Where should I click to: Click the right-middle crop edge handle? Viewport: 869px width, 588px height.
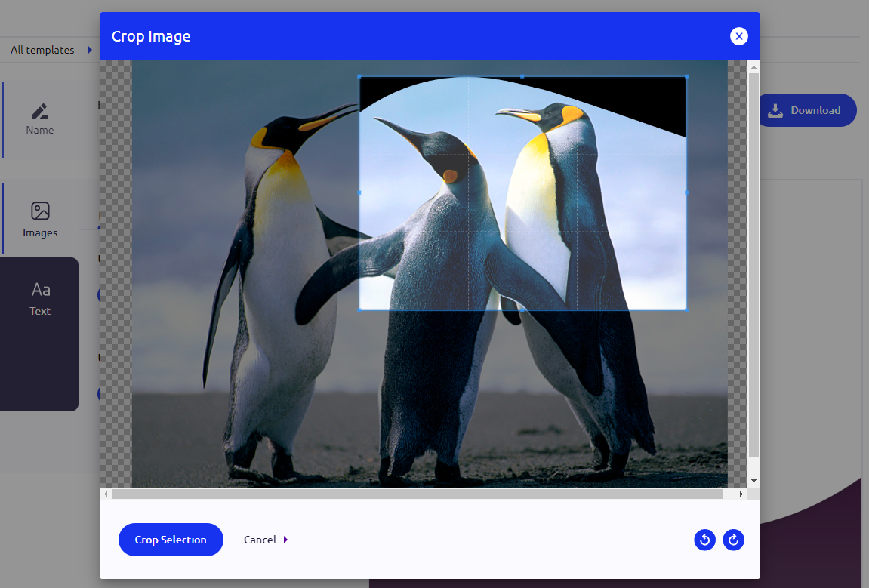coord(686,192)
